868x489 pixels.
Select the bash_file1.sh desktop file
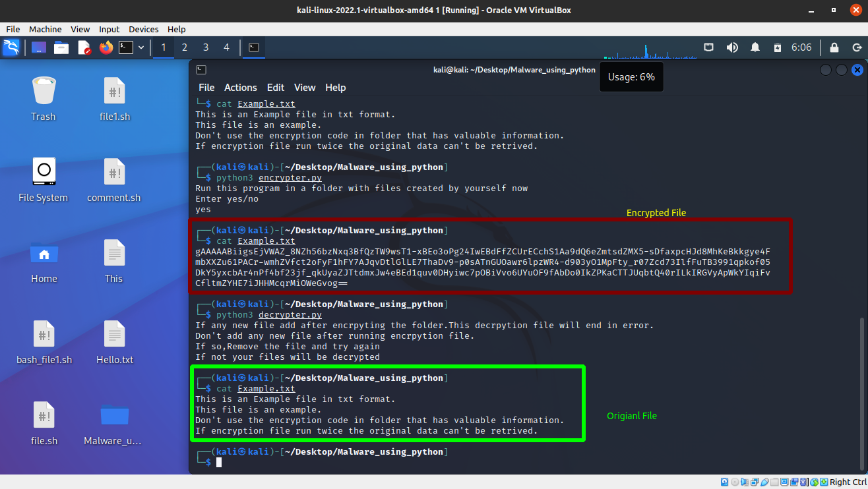[44, 342]
